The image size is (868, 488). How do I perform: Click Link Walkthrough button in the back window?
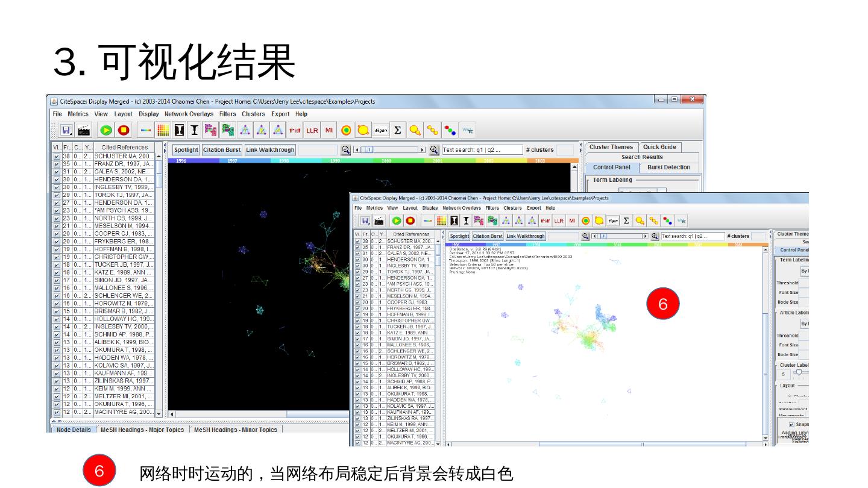[270, 150]
